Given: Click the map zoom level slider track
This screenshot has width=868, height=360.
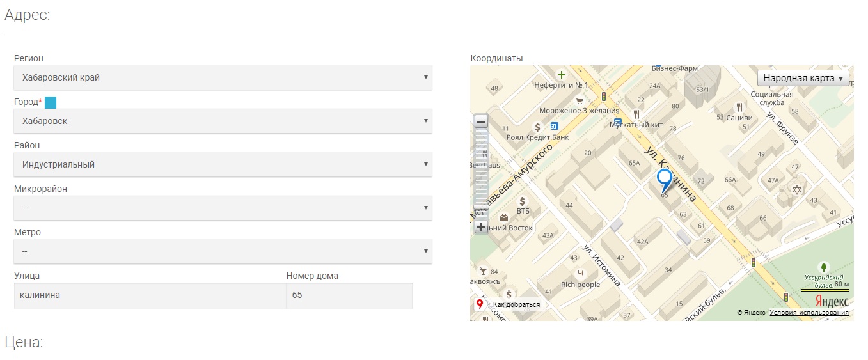Looking at the screenshot, I should (x=481, y=173).
